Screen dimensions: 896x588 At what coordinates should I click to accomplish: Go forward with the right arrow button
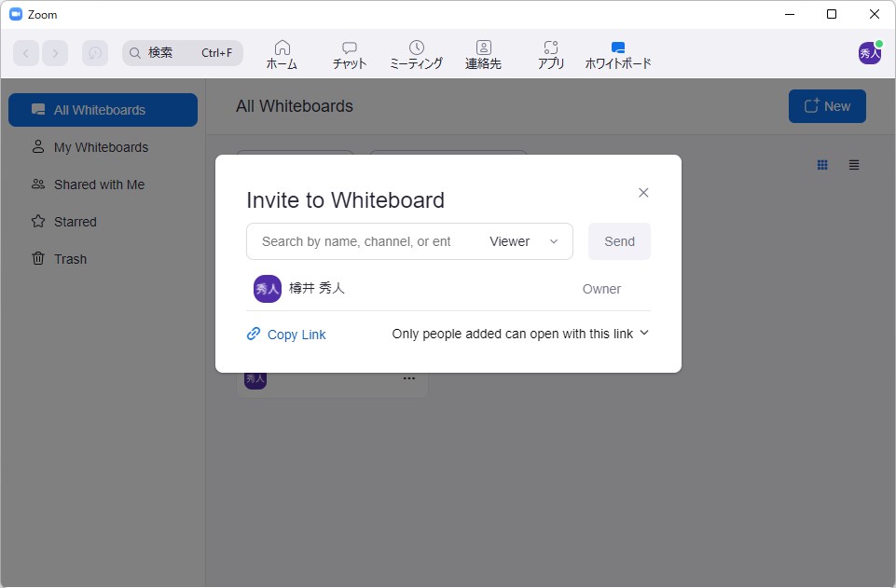tap(55, 53)
